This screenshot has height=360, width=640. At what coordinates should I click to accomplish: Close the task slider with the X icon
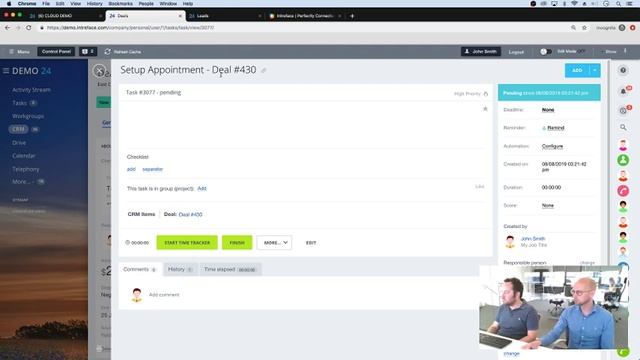pyautogui.click(x=99, y=71)
